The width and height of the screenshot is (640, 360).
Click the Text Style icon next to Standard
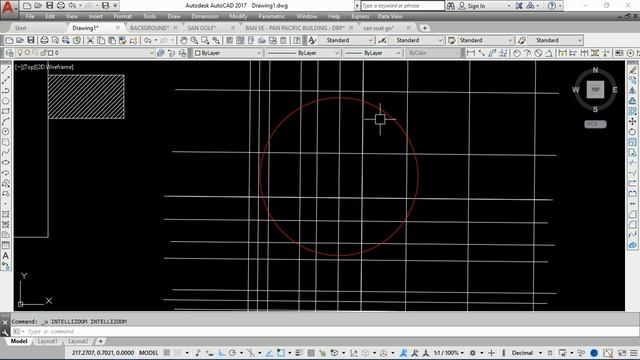coord(312,40)
